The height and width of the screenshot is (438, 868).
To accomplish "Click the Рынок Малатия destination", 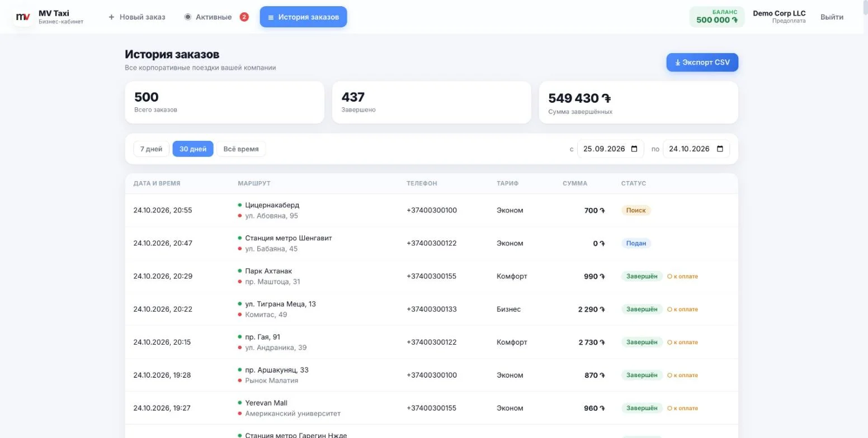I will click(x=271, y=381).
